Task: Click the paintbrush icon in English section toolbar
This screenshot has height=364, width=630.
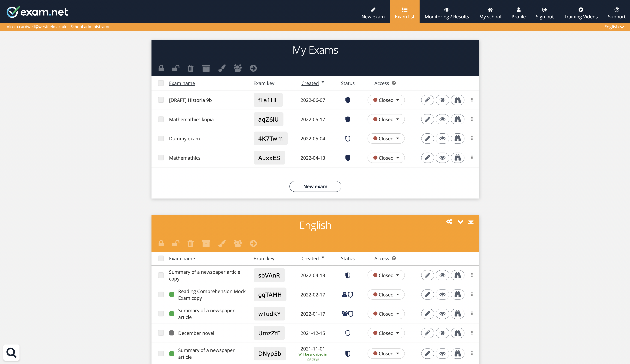Action: [x=222, y=243]
